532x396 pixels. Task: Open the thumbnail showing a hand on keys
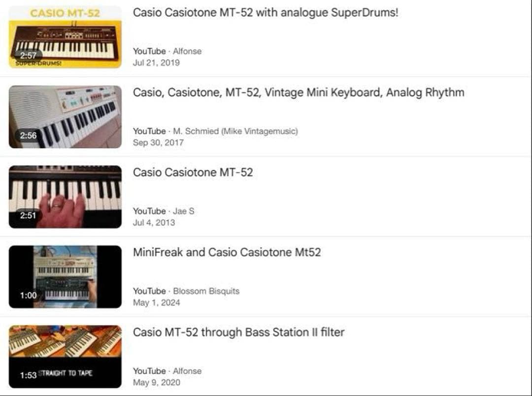(65, 196)
